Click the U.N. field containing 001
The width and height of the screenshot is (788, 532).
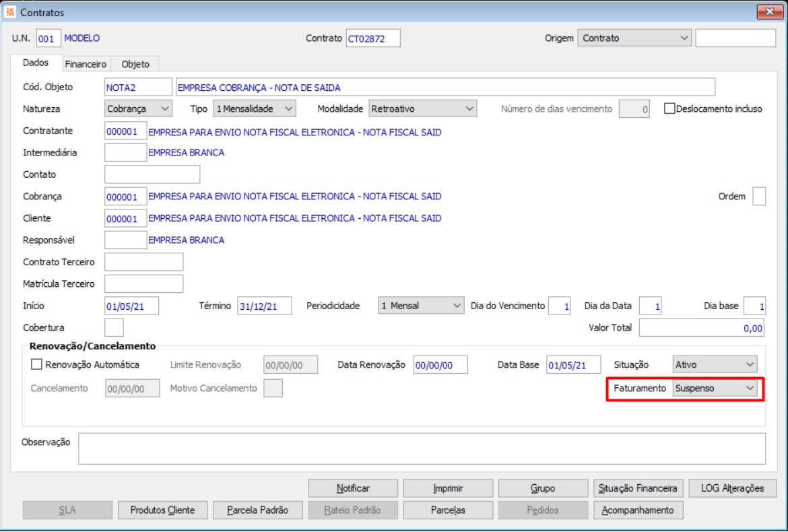(48, 38)
